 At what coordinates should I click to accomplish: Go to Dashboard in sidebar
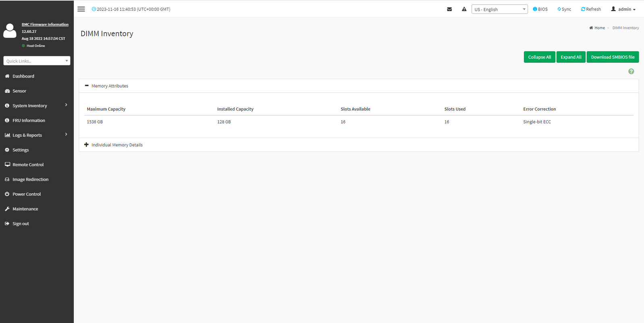tap(23, 76)
